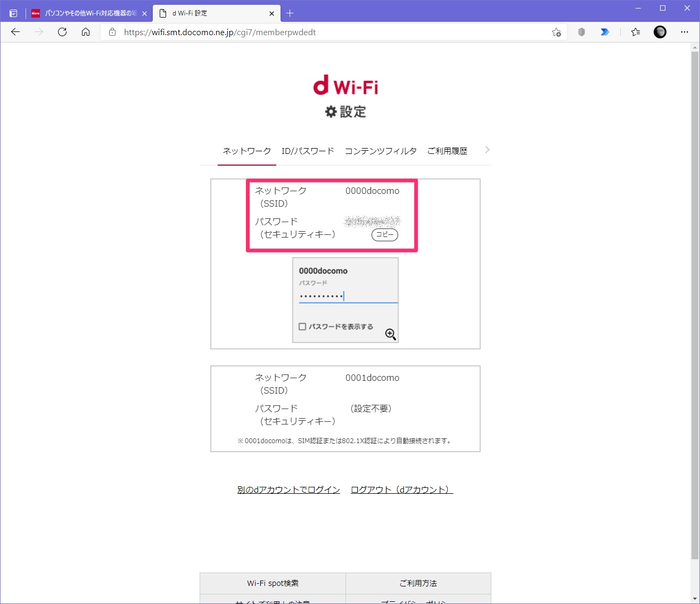View site info via the lock icon
This screenshot has width=700, height=604.
(112, 32)
